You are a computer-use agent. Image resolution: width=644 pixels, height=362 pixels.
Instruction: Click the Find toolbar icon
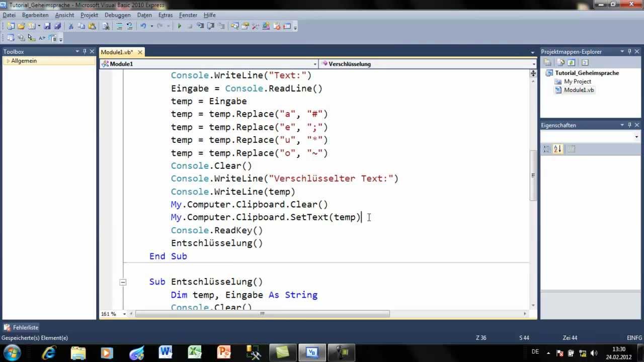(106, 26)
